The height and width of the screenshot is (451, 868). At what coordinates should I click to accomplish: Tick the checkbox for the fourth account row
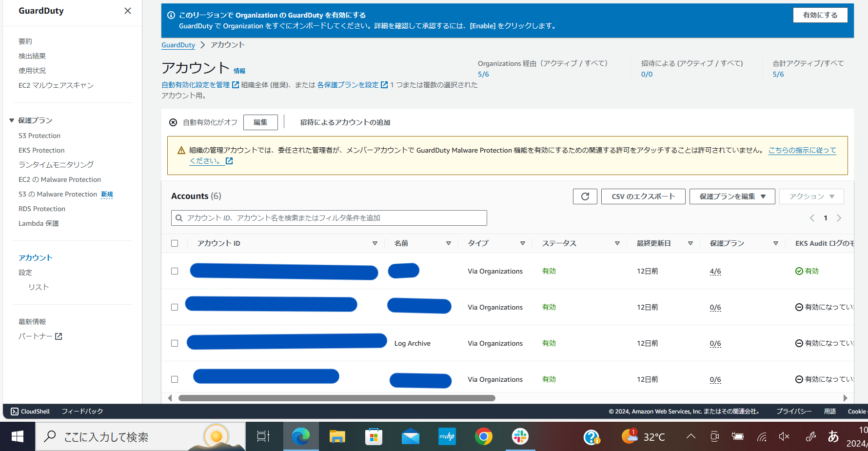(x=175, y=379)
